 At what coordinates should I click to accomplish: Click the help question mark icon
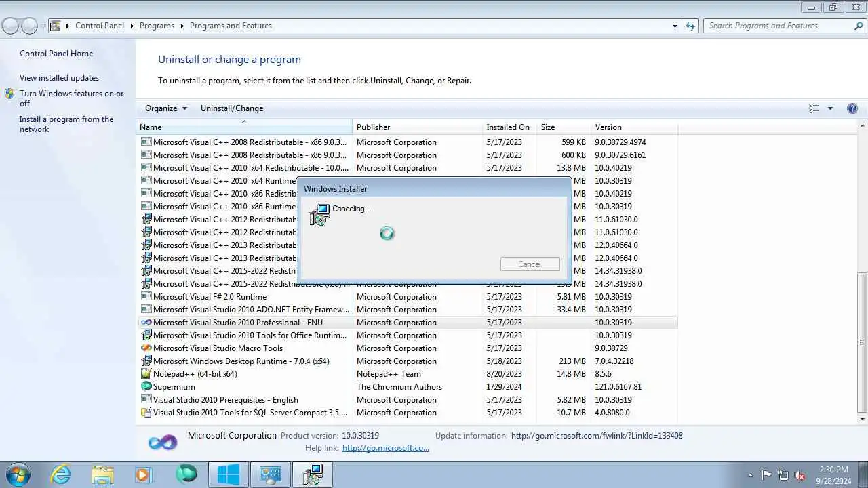(x=852, y=108)
